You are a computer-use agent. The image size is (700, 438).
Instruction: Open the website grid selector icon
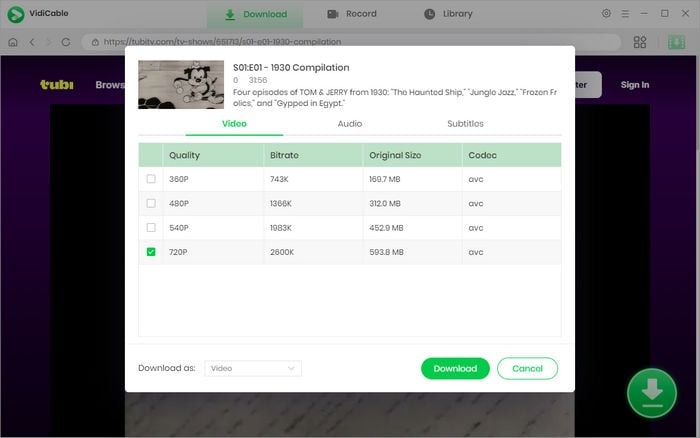coord(640,42)
